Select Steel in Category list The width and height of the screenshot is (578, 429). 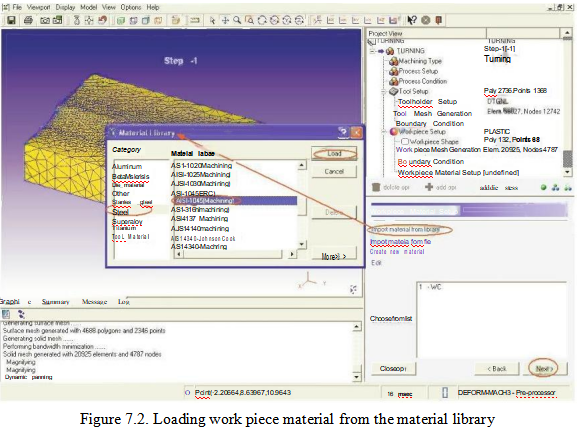point(121,212)
